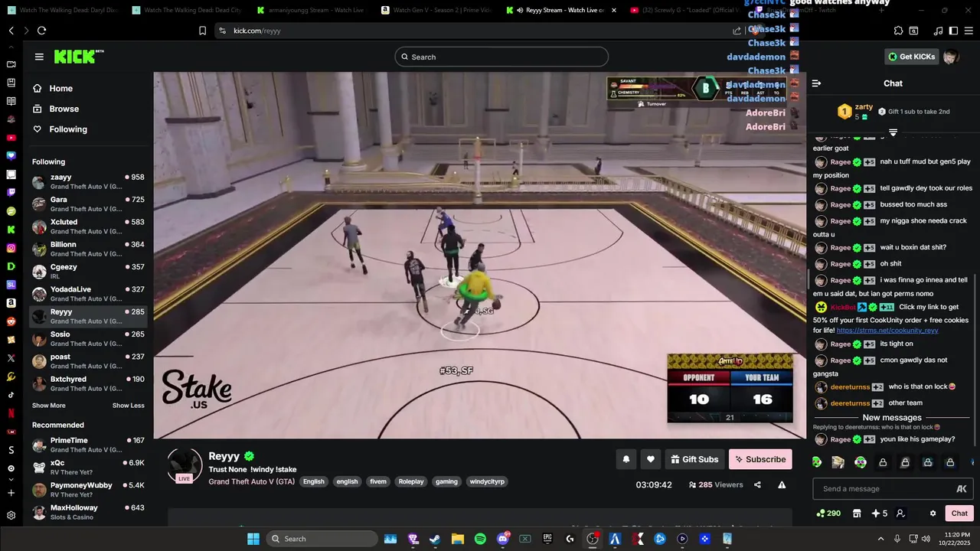
Task: Open the sparkle KICKs counter showing 5
Action: (x=880, y=514)
